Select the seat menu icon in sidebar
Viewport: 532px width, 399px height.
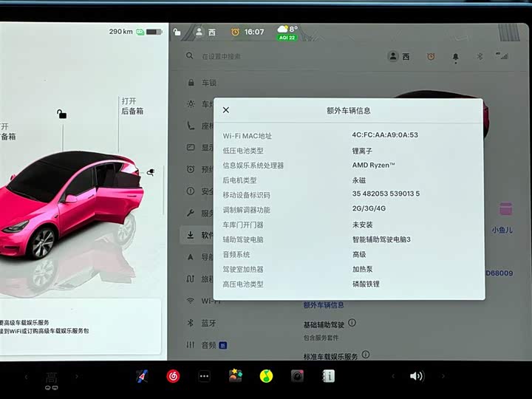tap(191, 126)
